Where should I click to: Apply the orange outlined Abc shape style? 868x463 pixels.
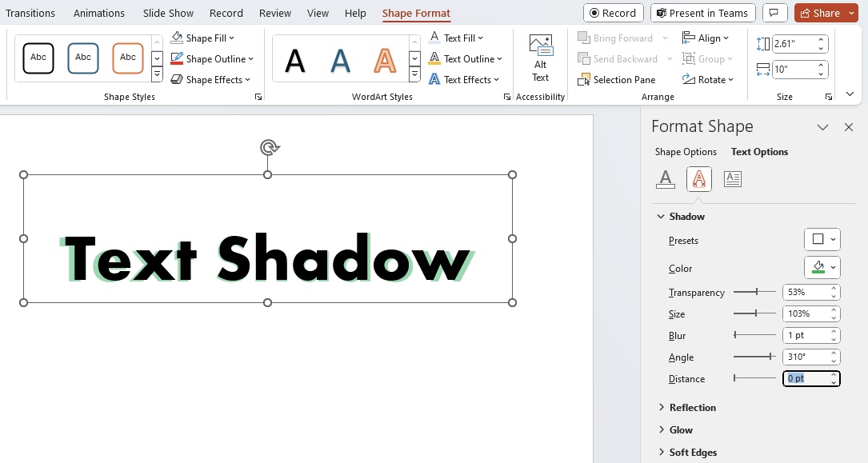click(x=128, y=58)
